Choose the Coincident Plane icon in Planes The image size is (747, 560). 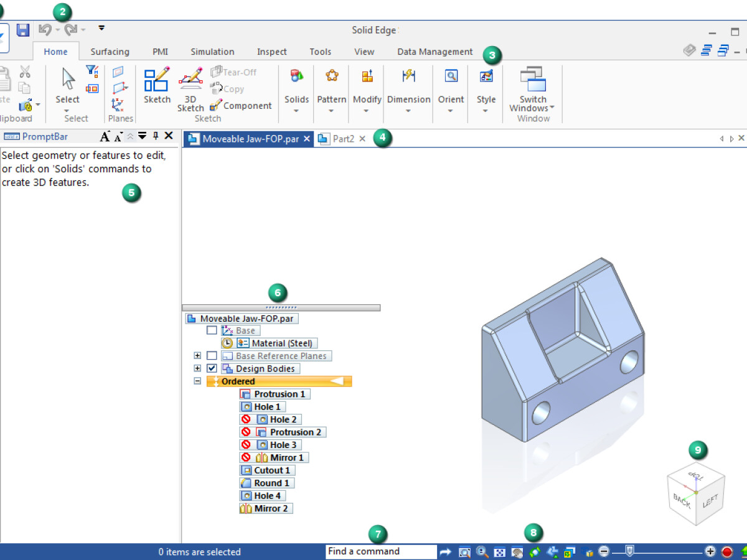pyautogui.click(x=118, y=72)
